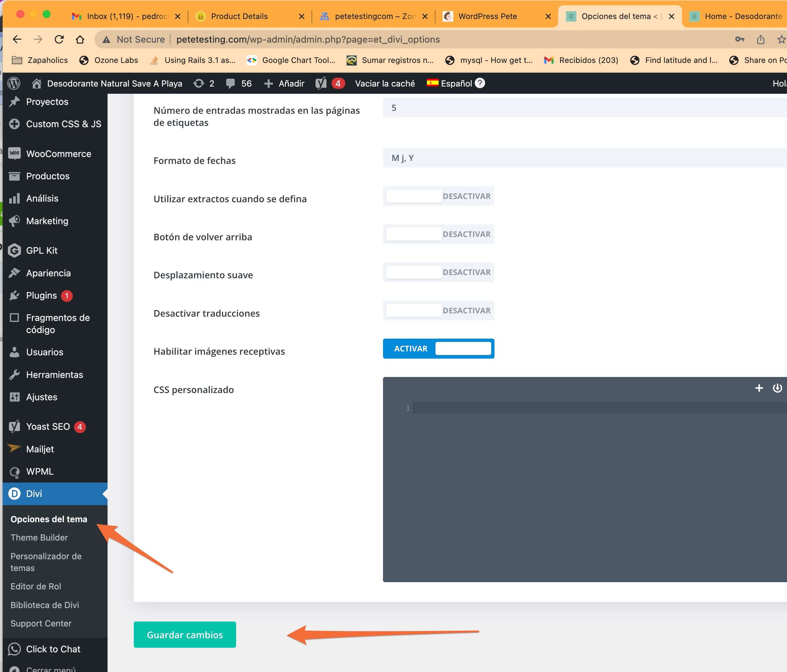Click the power icon in CSS editor

[x=777, y=388]
